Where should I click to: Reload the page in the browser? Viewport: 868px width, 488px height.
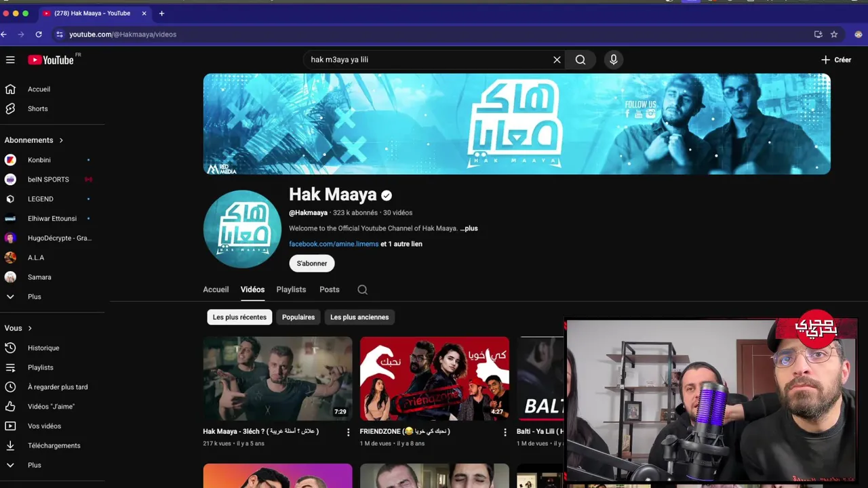(x=39, y=34)
